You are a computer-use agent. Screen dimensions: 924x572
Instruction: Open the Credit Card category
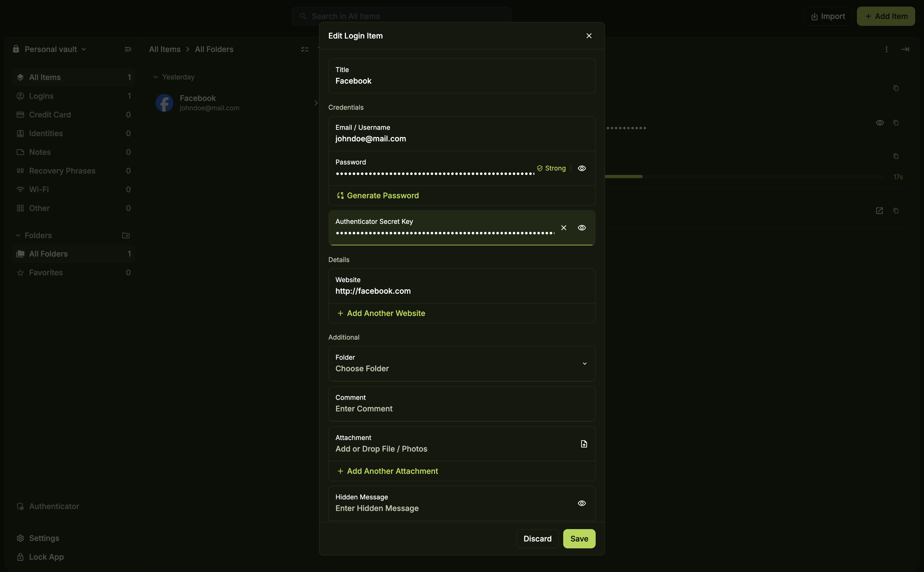[x=73, y=115]
